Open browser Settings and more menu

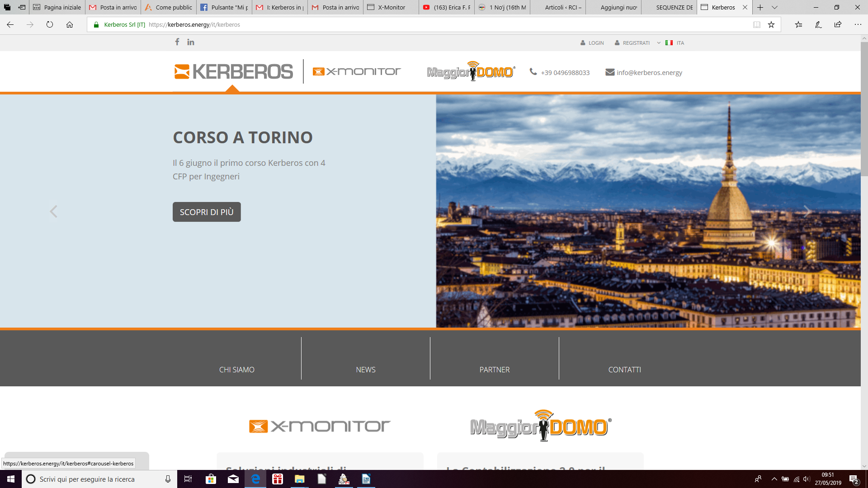click(858, 25)
